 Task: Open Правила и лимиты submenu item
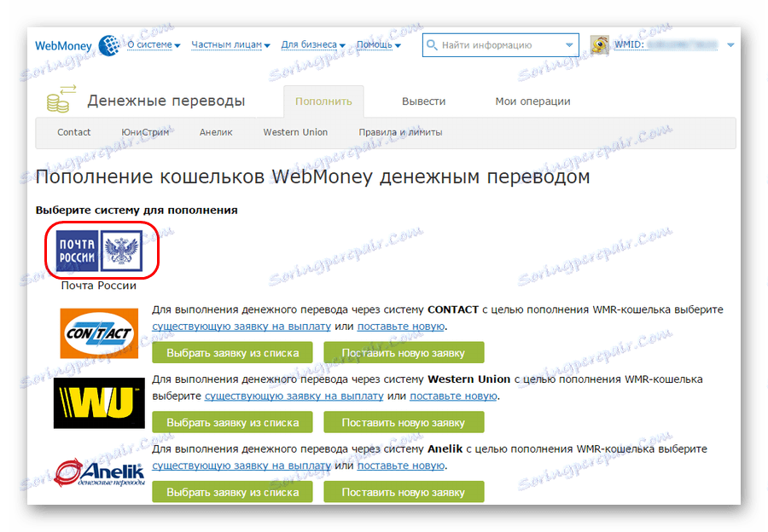[400, 132]
